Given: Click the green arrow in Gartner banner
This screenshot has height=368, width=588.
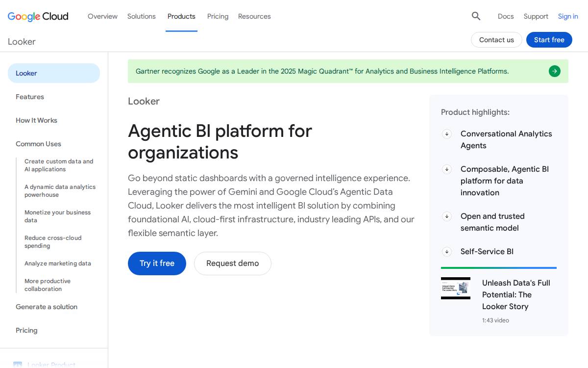Looking at the screenshot, I should [x=555, y=71].
